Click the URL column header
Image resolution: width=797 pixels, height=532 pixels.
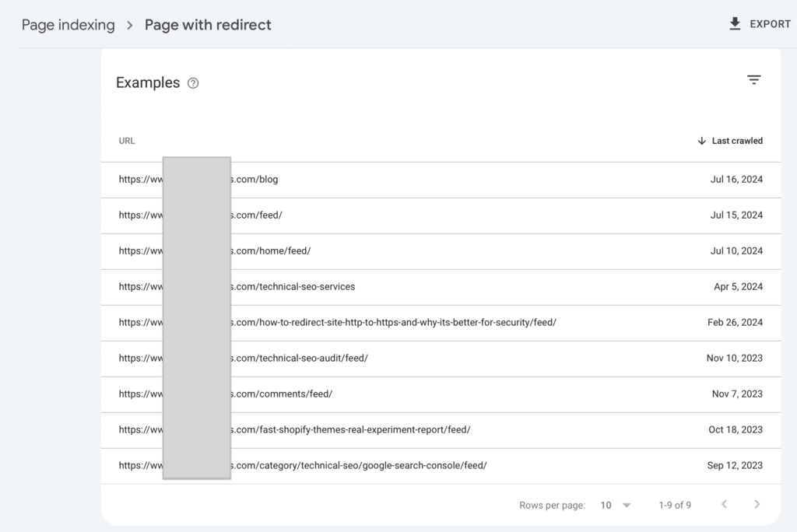[x=127, y=141]
